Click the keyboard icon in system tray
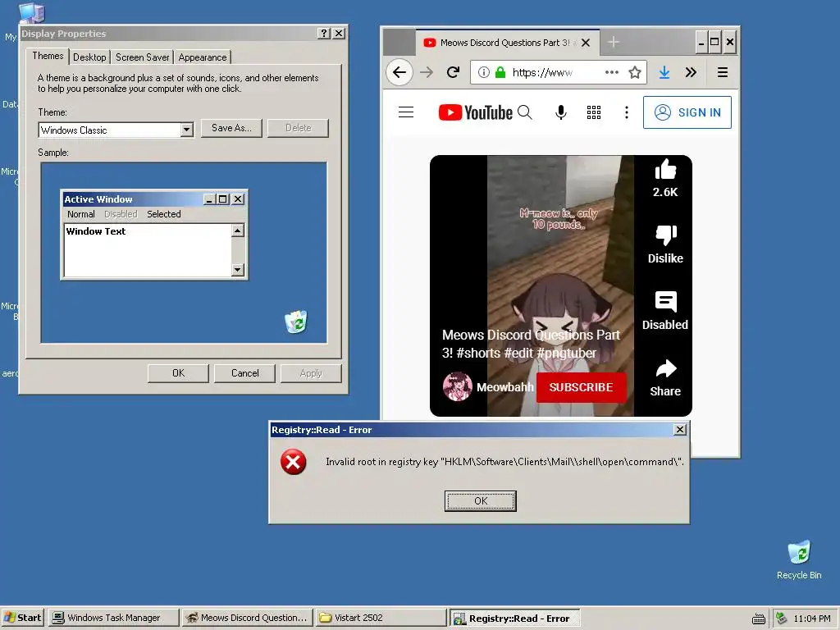The image size is (840, 630). [759, 619]
